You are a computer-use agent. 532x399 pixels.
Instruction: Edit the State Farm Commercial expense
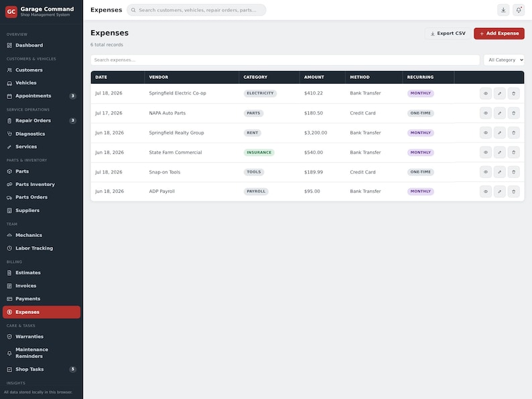(x=499, y=153)
